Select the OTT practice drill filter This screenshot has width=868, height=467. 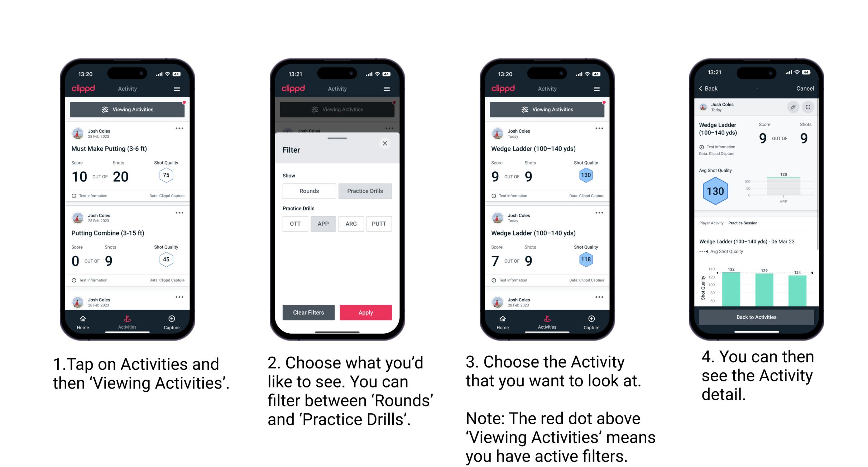point(294,224)
